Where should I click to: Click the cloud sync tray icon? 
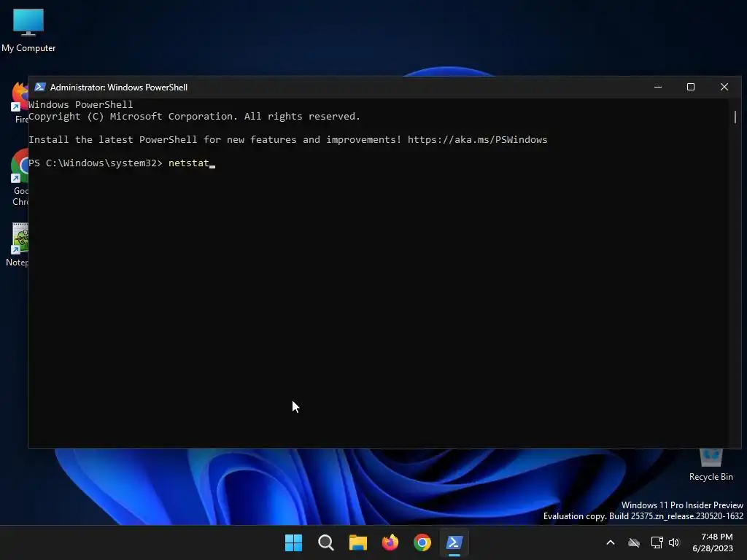coord(634,542)
